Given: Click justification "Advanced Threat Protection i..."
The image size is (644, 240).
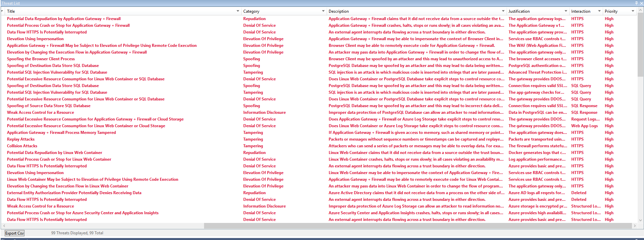Looking at the screenshot, I should click(538, 72).
